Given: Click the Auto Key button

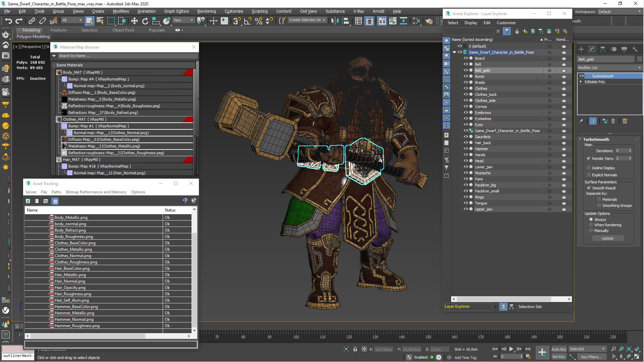Looking at the screenshot, I should tap(559, 349).
